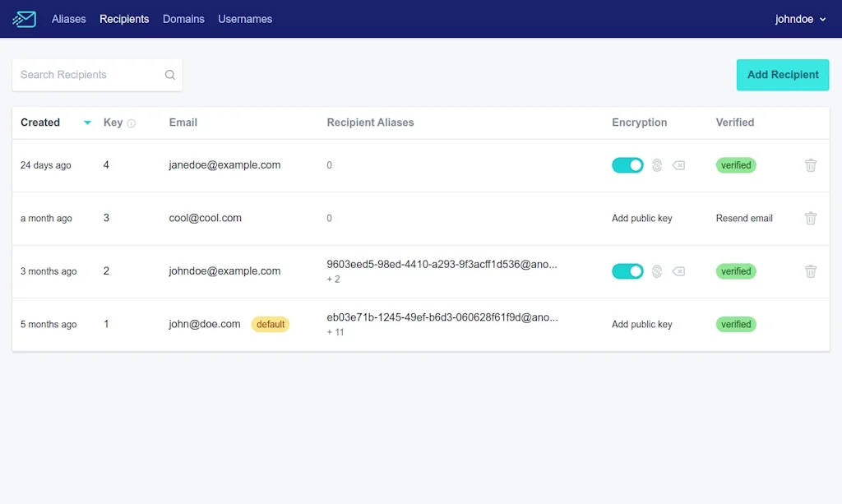Viewport: 842px width, 504px height.
Task: Resend verification email to cool@cool.com
Action: click(x=744, y=219)
